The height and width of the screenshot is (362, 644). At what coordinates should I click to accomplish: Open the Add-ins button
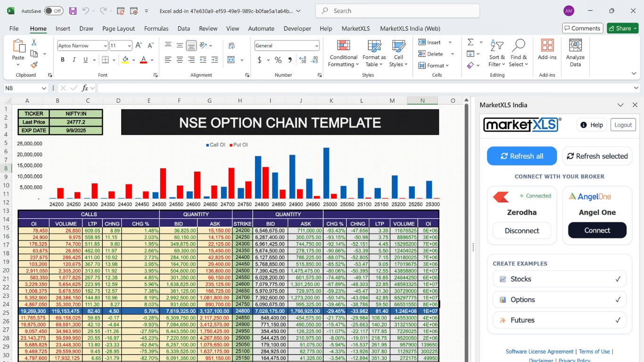point(547,50)
